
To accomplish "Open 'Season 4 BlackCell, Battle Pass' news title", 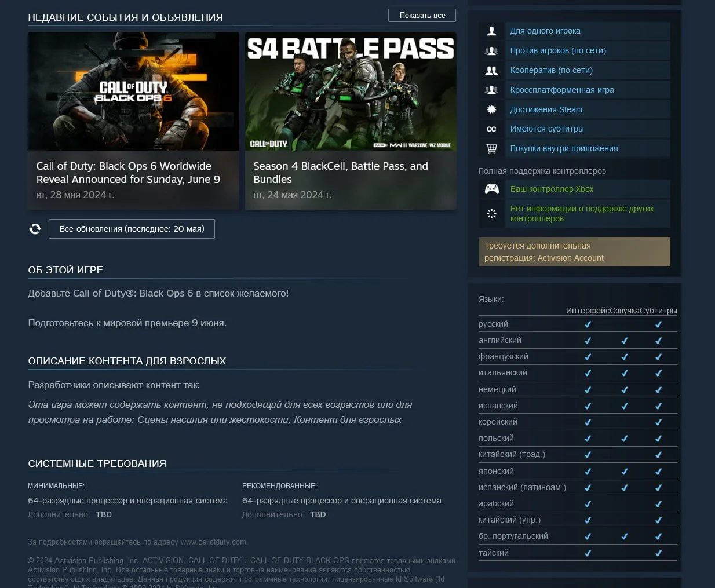I will pyautogui.click(x=341, y=173).
